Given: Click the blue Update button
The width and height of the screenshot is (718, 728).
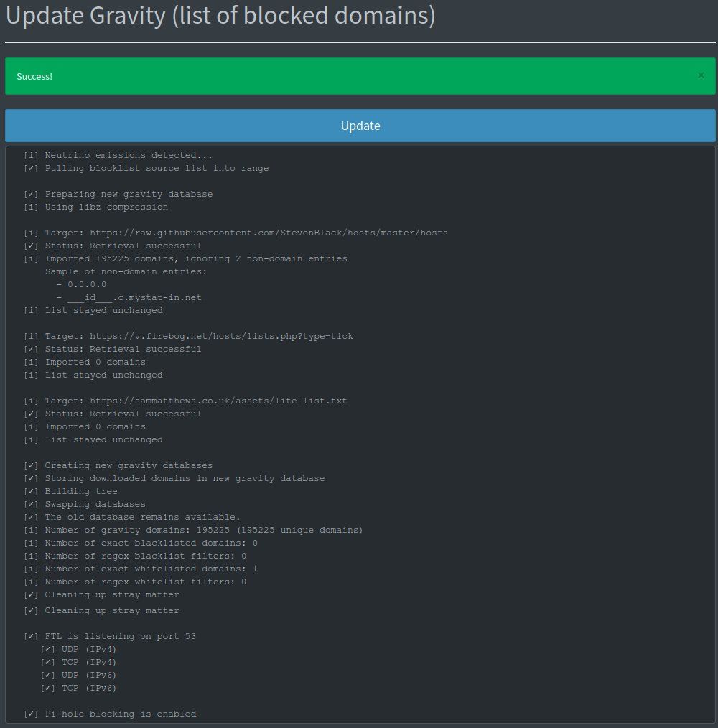Looking at the screenshot, I should tap(360, 126).
